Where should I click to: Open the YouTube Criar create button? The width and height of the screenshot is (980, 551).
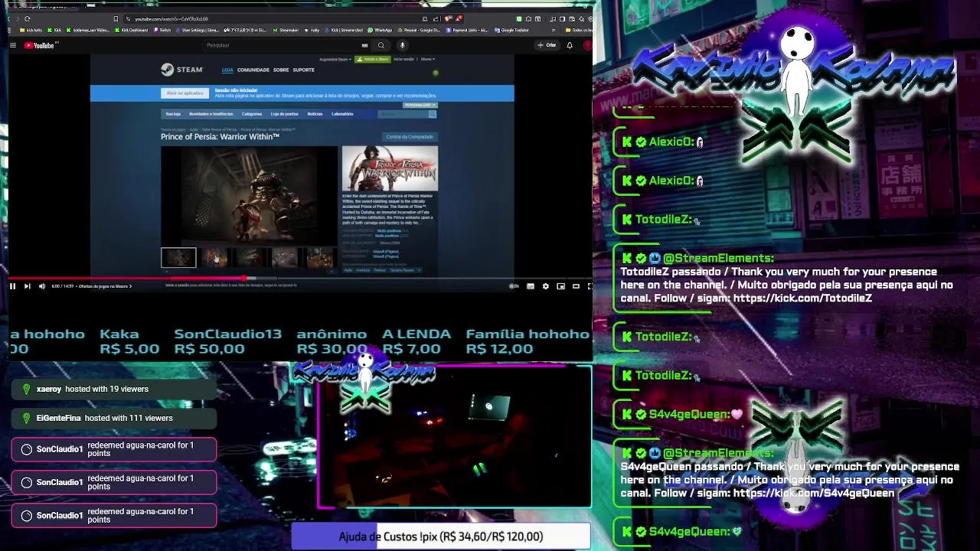pyautogui.click(x=547, y=45)
